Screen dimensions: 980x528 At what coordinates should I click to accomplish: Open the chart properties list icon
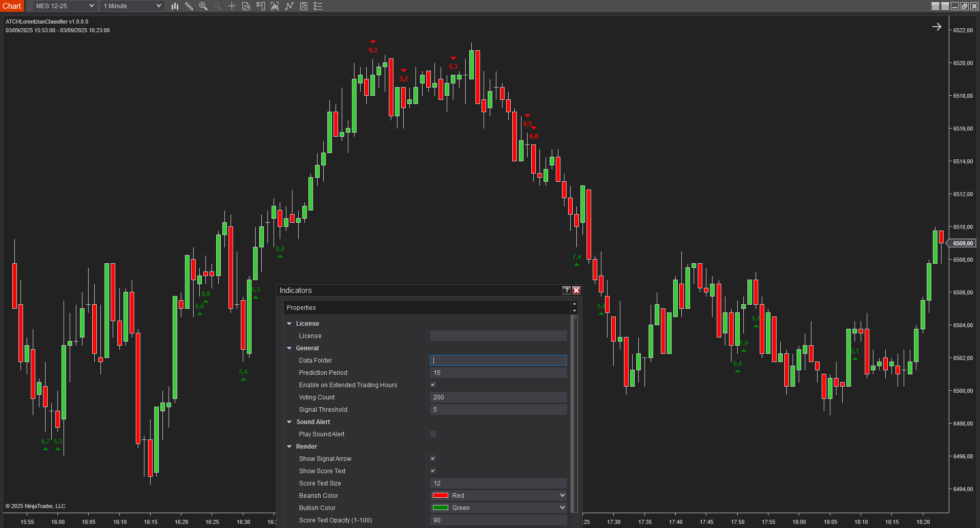point(318,6)
